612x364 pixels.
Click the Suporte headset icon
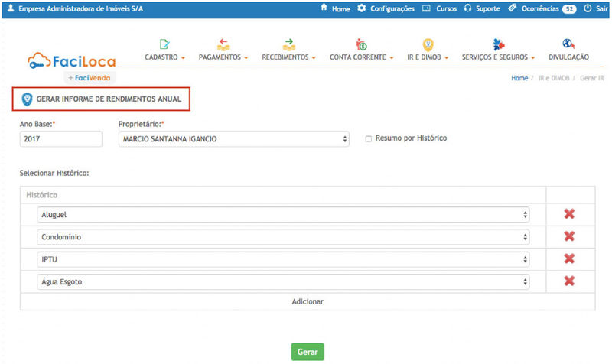pyautogui.click(x=467, y=8)
